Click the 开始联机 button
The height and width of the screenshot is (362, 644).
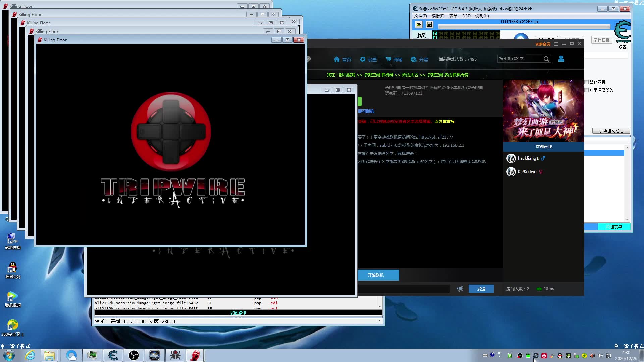[378, 275]
